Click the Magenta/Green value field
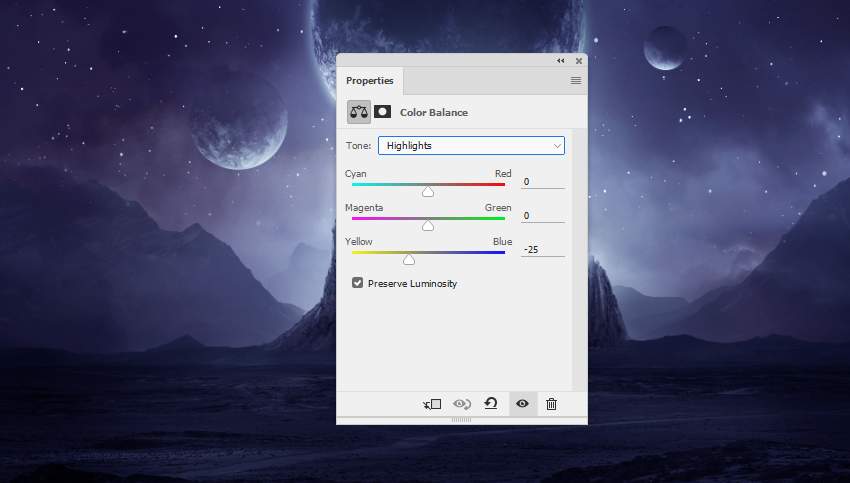This screenshot has width=850, height=483. tap(543, 216)
